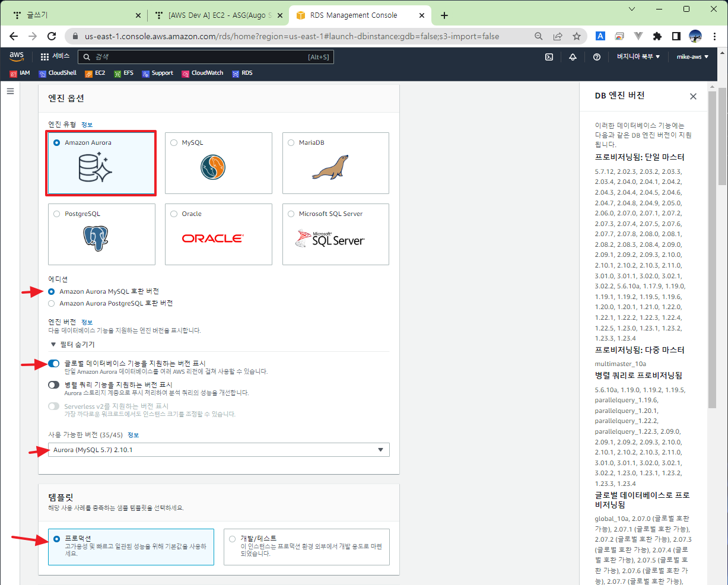Open the Chrome profile avatar
Image resolution: width=728 pixels, height=585 pixels.
[695, 36]
